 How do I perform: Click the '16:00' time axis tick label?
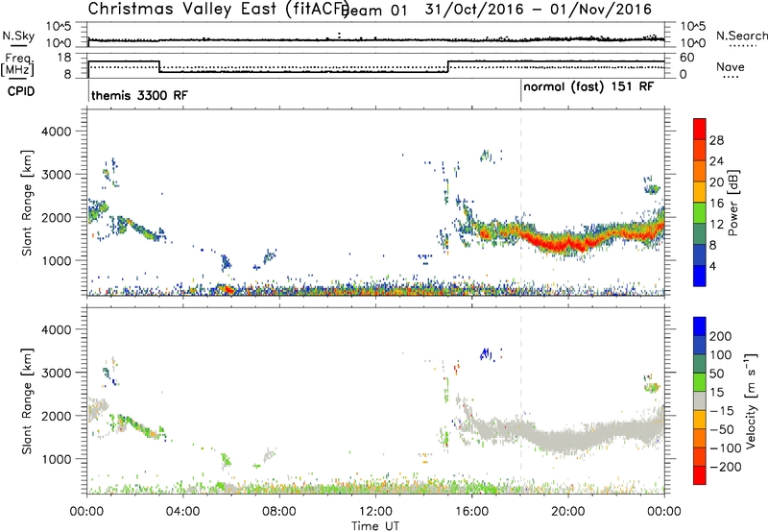(x=472, y=512)
